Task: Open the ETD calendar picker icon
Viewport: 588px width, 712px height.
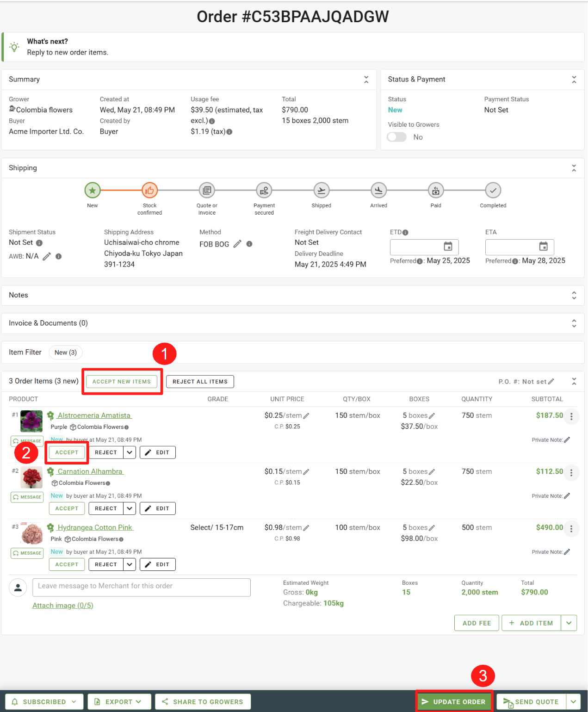Action: [448, 247]
